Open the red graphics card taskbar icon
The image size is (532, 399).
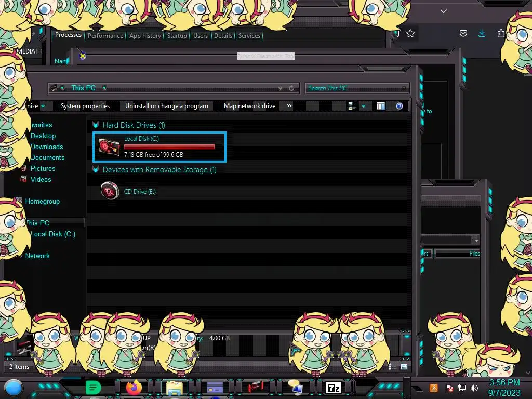pyautogui.click(x=256, y=388)
